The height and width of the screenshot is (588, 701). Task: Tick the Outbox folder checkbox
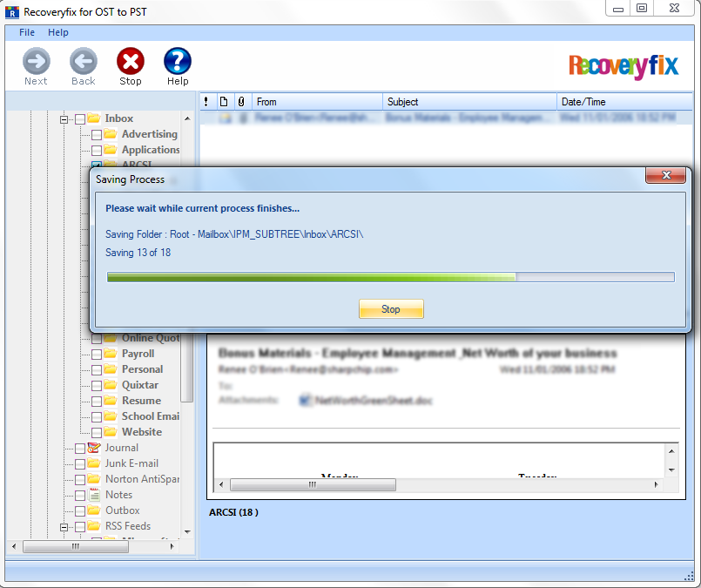80,511
